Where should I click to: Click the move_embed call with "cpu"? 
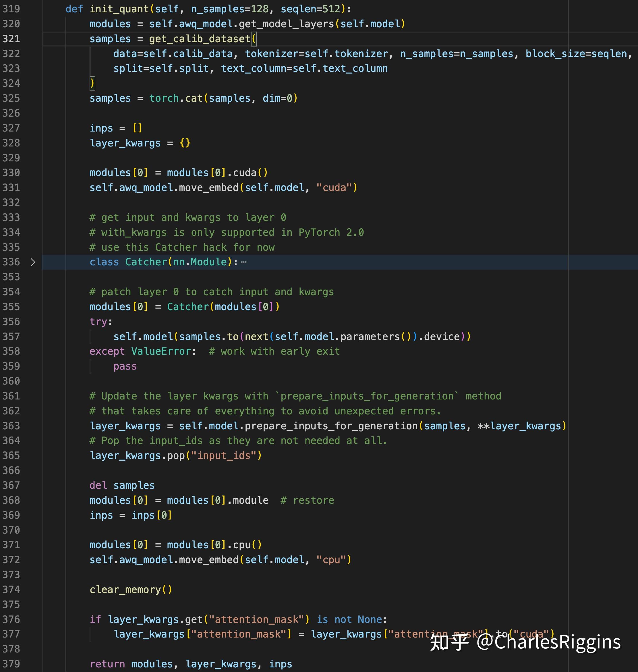click(208, 560)
